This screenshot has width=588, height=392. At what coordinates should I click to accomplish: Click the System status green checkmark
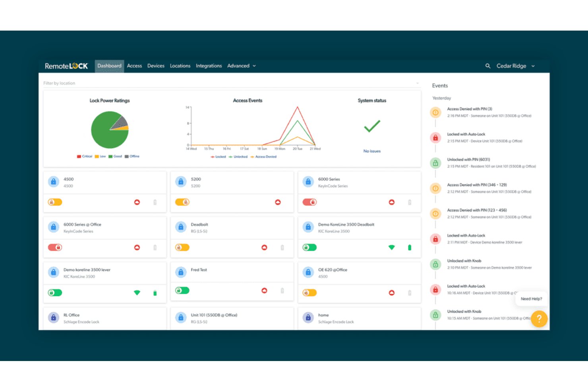(372, 126)
